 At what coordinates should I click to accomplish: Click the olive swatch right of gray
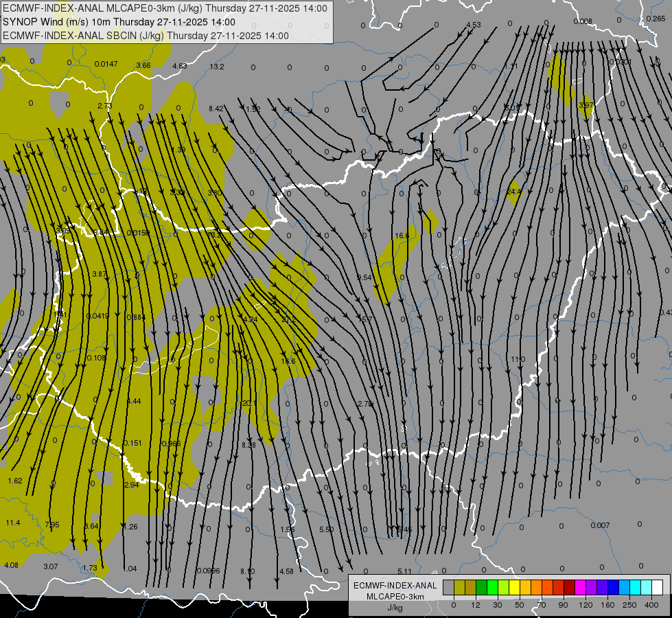[459, 587]
